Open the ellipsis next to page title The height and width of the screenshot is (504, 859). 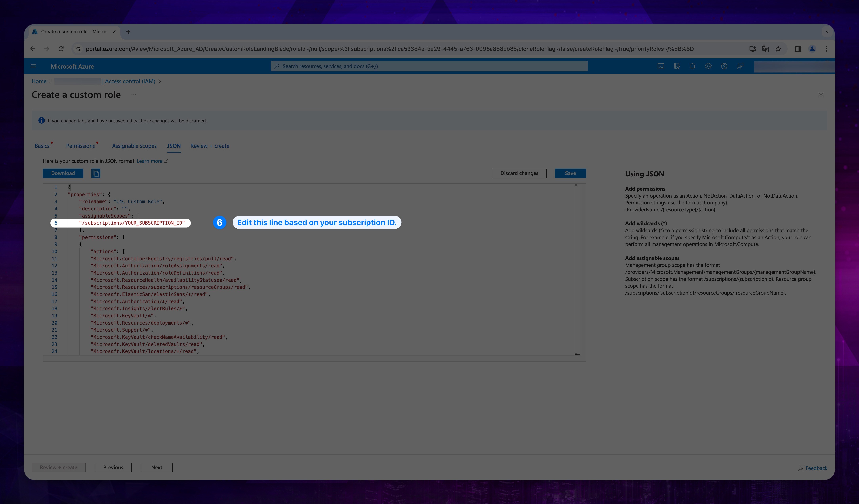[133, 95]
